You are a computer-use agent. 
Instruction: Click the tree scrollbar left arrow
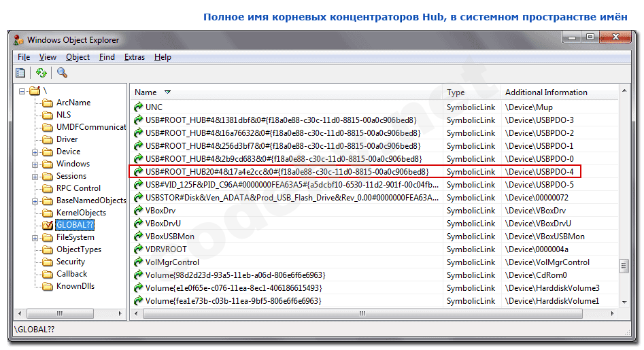click(x=20, y=313)
